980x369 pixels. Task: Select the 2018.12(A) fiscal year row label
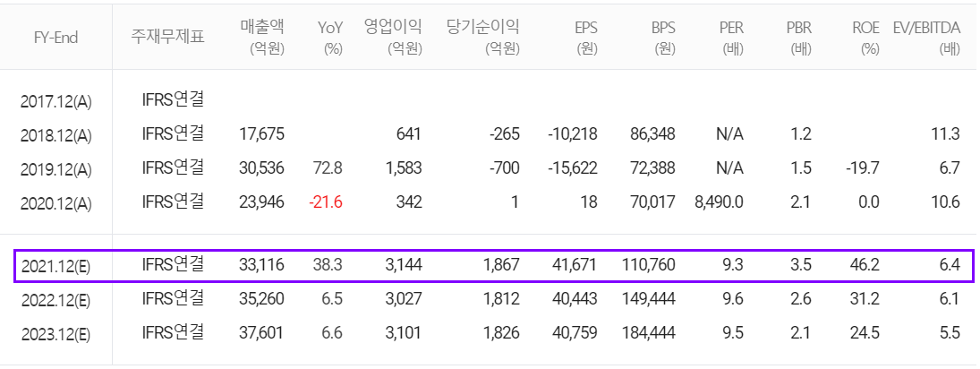click(55, 134)
